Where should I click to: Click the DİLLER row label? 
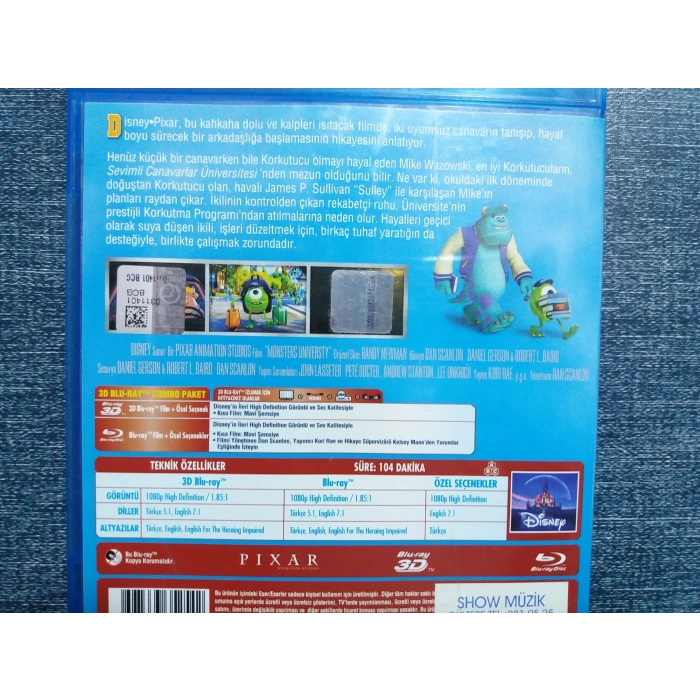128,511
